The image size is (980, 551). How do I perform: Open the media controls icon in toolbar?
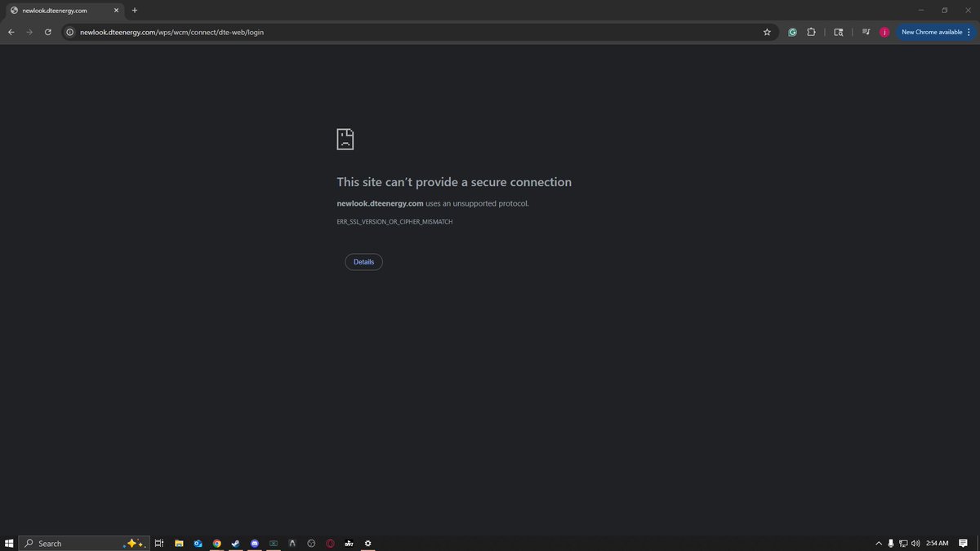point(866,32)
